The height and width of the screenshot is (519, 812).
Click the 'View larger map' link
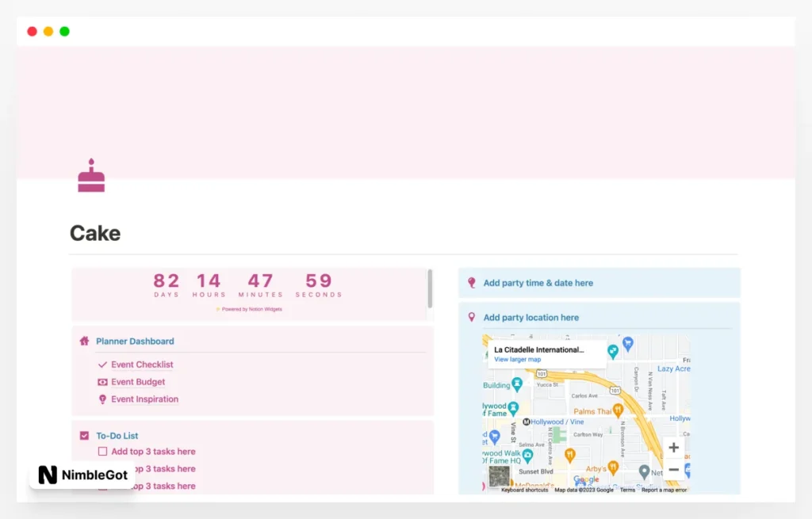click(x=517, y=360)
